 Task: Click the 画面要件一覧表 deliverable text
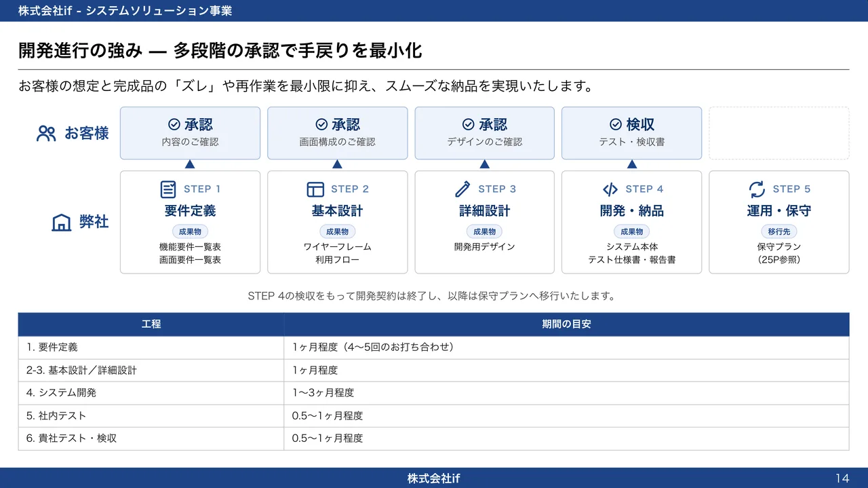(x=190, y=260)
